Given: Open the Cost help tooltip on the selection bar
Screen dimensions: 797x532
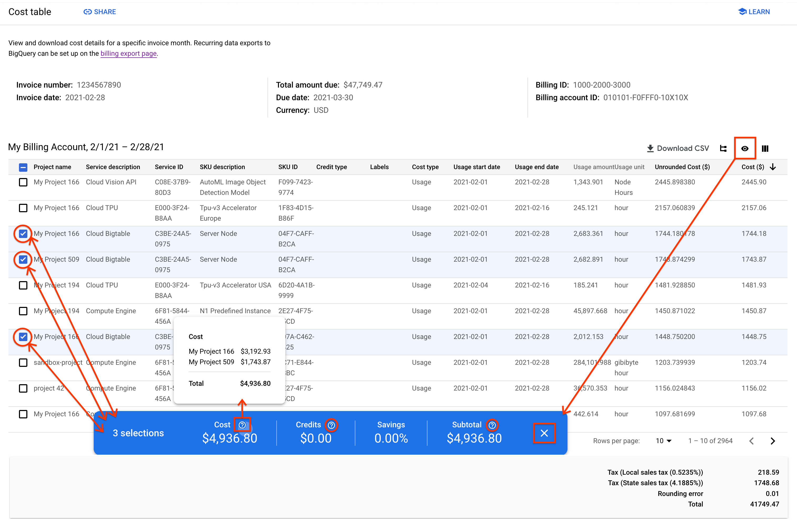Looking at the screenshot, I should 242,424.
